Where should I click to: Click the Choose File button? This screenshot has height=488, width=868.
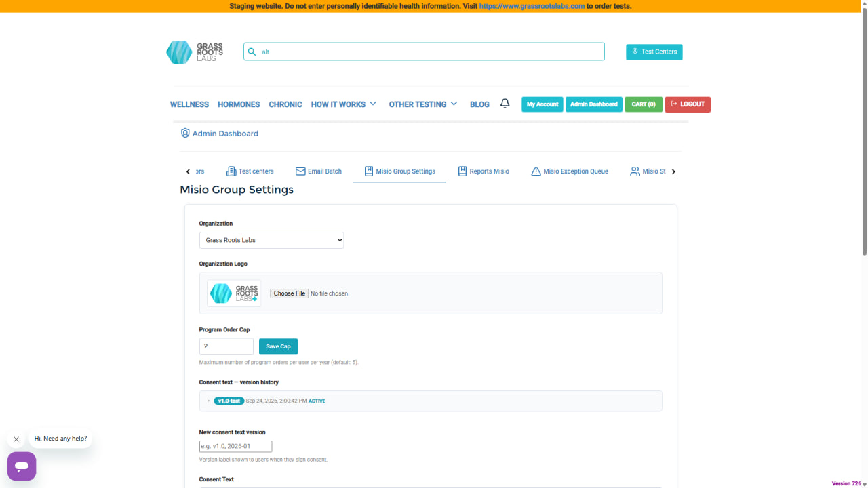coord(290,293)
